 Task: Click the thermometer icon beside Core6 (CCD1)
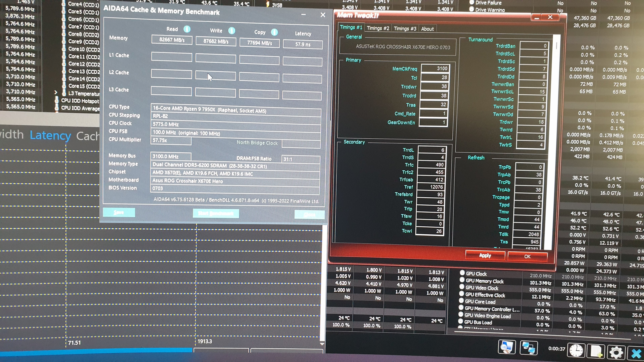pos(64,18)
